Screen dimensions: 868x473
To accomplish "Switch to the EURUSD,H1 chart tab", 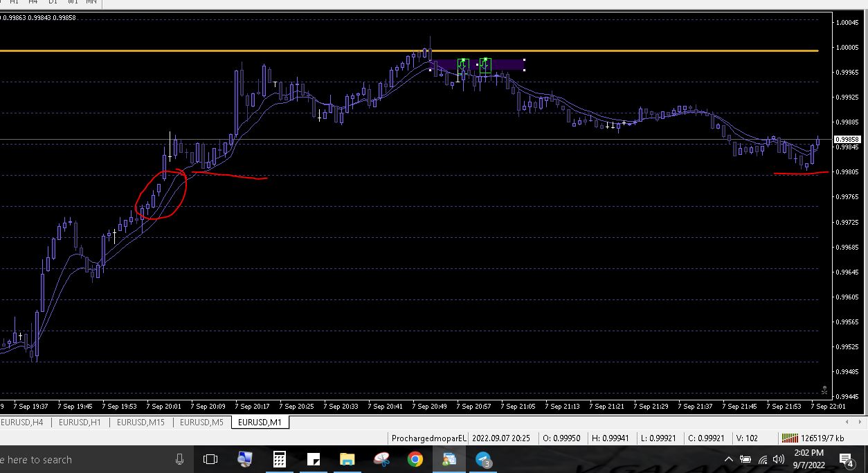I will (x=80, y=422).
